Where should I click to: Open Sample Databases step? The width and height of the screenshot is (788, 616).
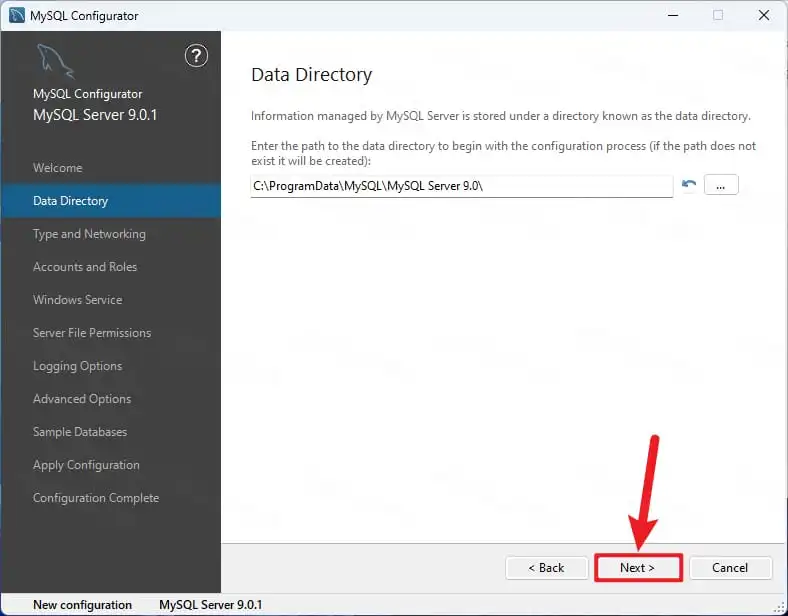click(x=80, y=432)
